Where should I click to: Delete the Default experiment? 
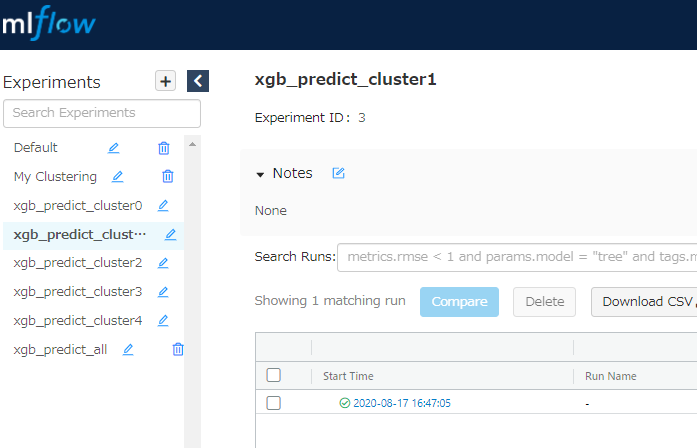pyautogui.click(x=164, y=148)
